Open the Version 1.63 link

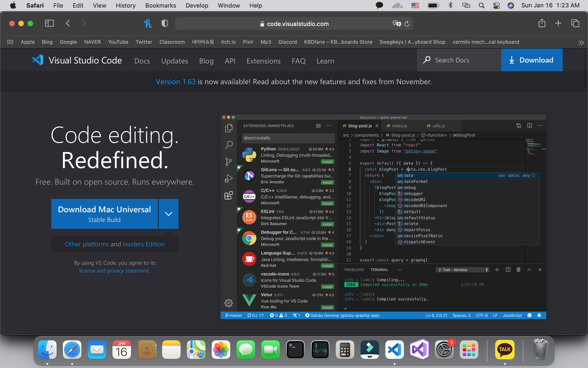click(x=175, y=81)
